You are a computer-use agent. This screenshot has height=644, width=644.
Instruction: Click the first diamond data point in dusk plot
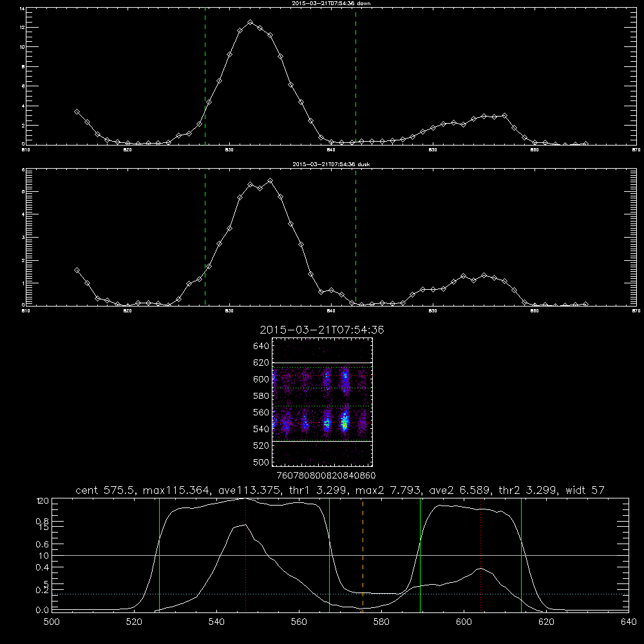click(x=77, y=270)
